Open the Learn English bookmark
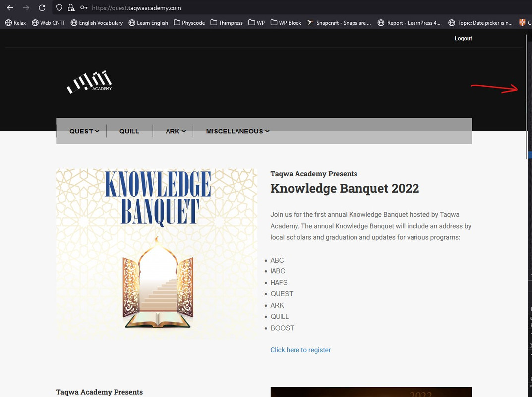This screenshot has width=532, height=397. click(149, 23)
